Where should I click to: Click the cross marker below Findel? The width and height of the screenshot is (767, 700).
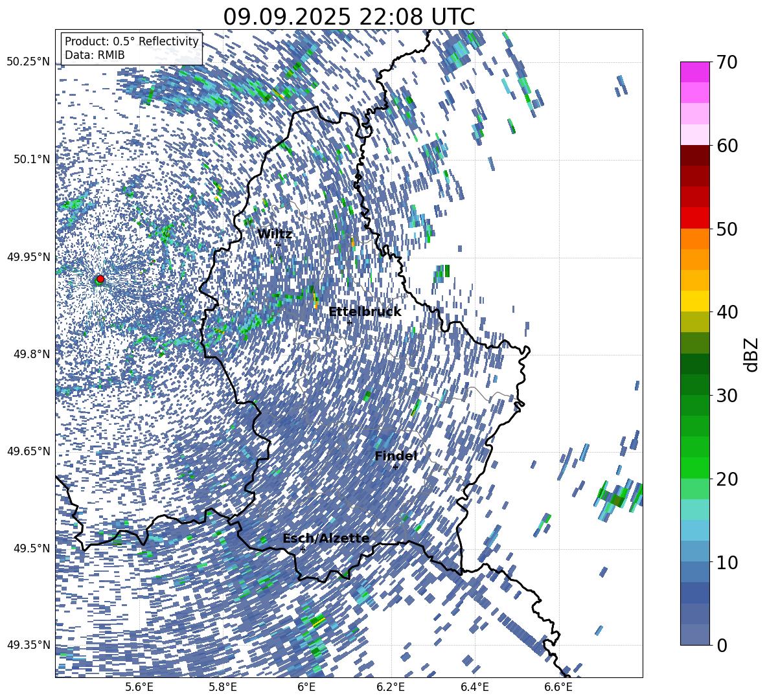tap(395, 467)
